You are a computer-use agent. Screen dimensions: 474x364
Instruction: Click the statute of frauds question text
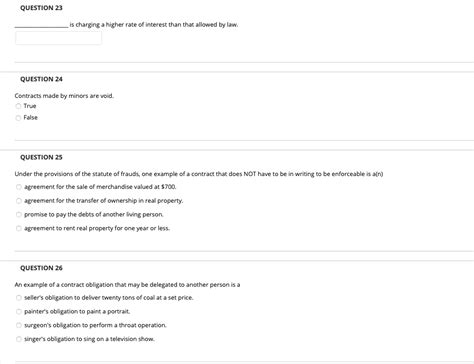point(199,174)
